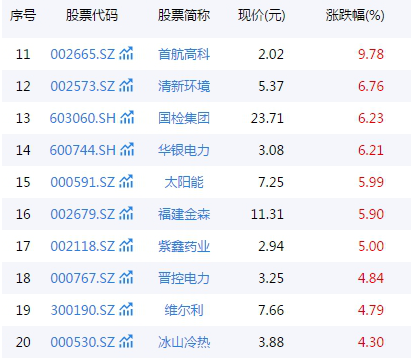Select price value 11.31
Viewport: 414px width, 360px height.
click(267, 214)
